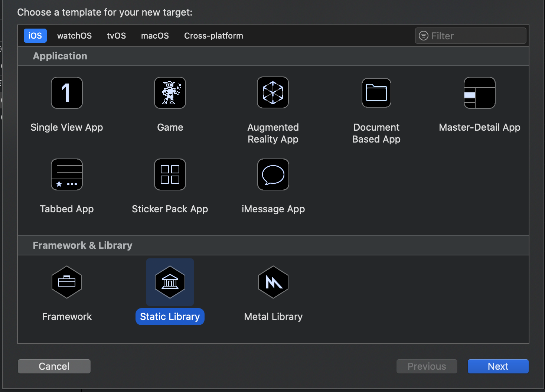Pick the Augmented Reality App cube icon
545x392 pixels.
[x=273, y=92]
